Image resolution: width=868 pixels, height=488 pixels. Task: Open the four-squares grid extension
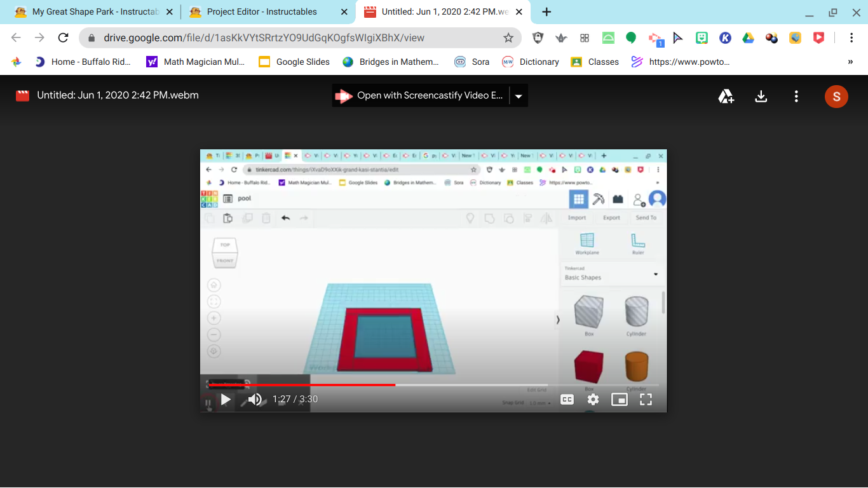tap(585, 37)
